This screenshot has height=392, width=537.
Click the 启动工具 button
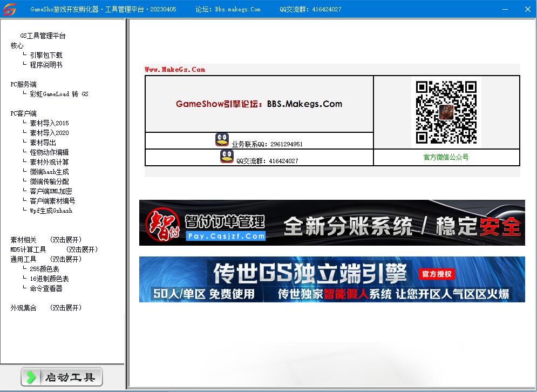pos(62,377)
